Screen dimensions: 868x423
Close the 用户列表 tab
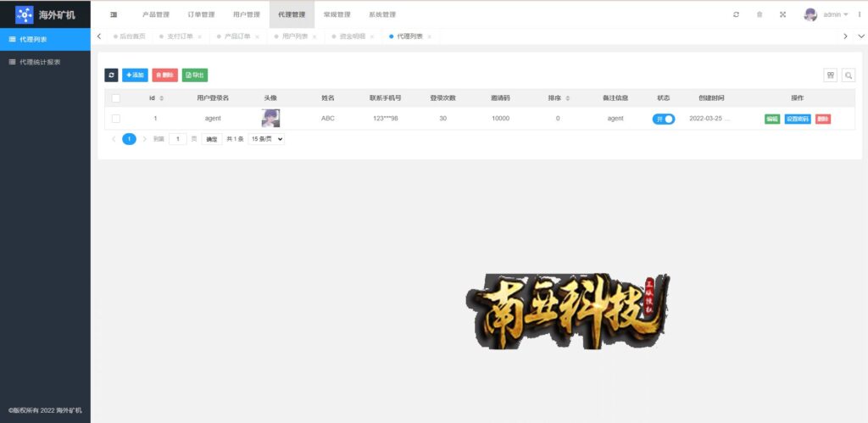(x=314, y=36)
